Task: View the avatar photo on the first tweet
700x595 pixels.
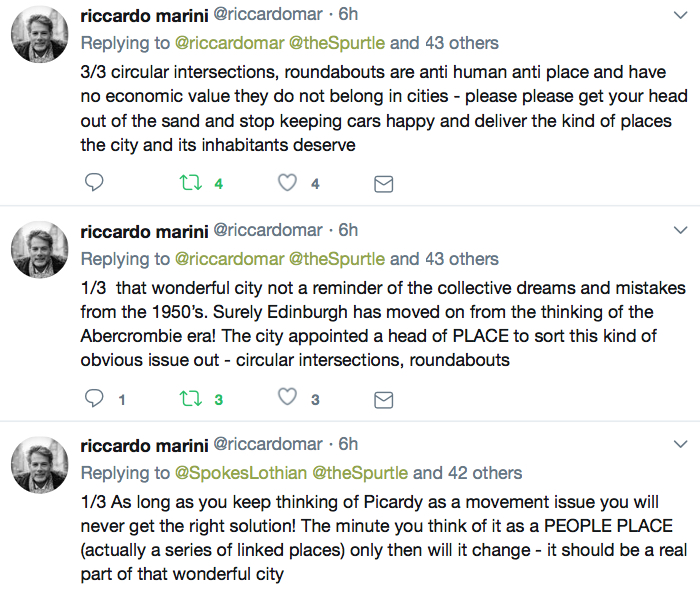Action: pyautogui.click(x=40, y=34)
